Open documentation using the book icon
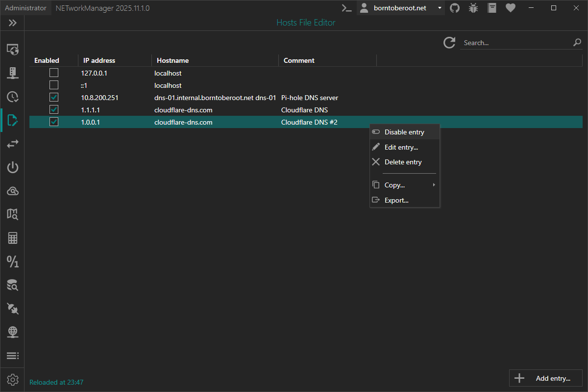 point(491,8)
